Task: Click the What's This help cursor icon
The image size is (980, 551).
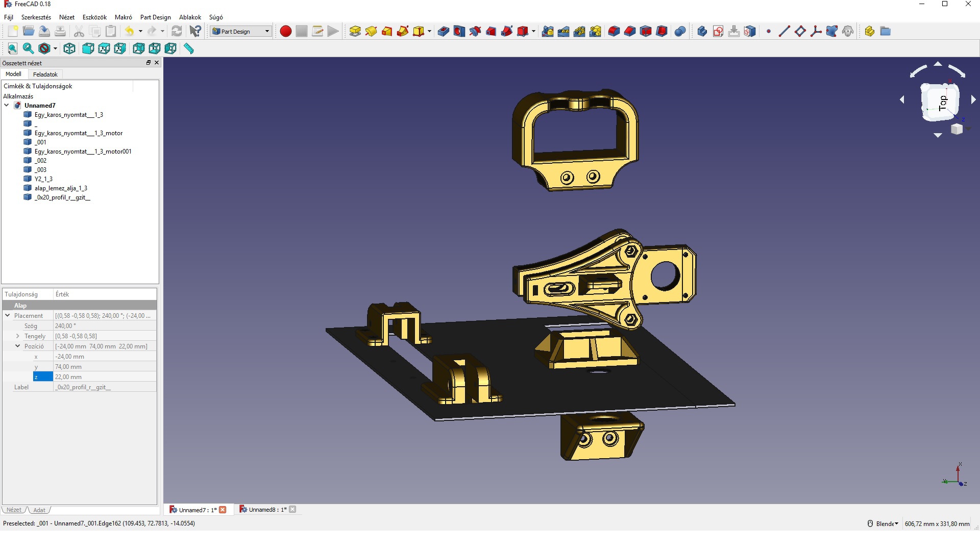Action: (x=195, y=32)
